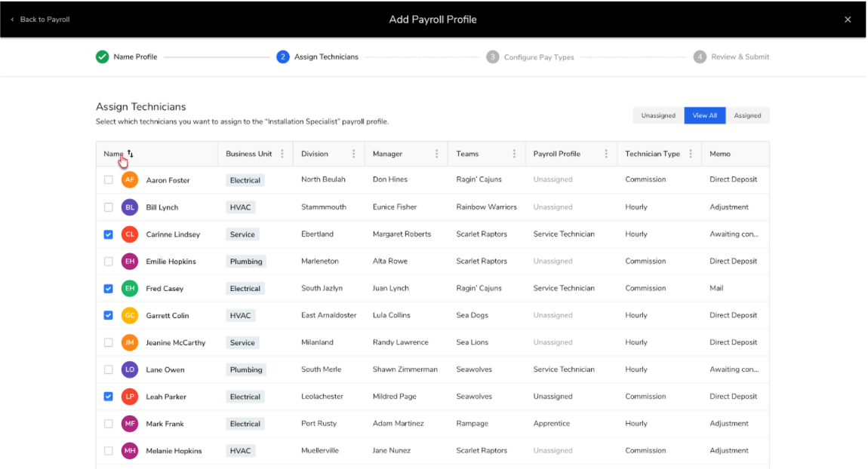Deselect Fred Casey's checkbox
868x469 pixels.
[x=109, y=288]
